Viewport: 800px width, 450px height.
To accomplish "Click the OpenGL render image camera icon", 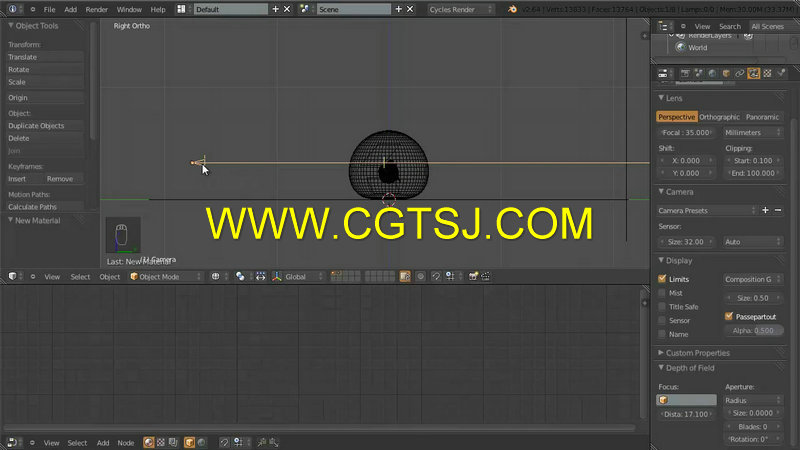I will [x=473, y=277].
